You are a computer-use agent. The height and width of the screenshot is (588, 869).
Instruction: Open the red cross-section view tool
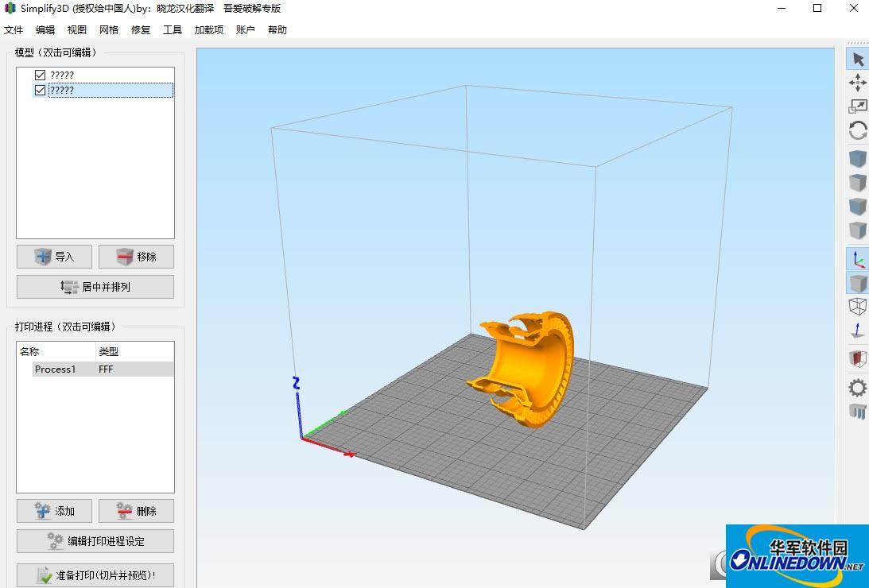(x=857, y=359)
